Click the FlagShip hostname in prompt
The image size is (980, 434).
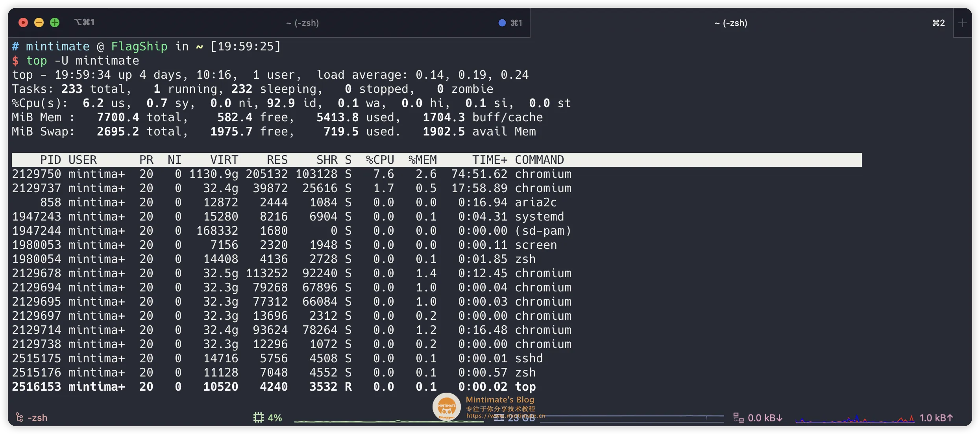pyautogui.click(x=139, y=46)
